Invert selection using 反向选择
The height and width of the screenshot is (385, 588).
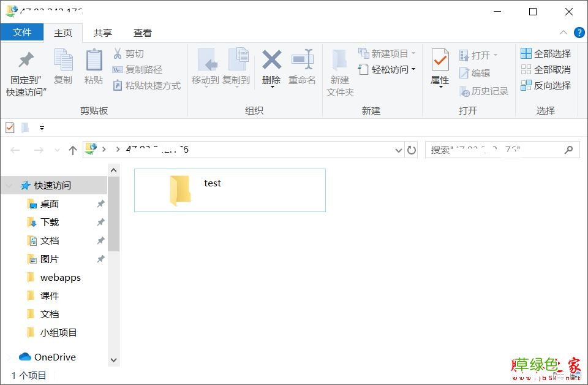tap(546, 86)
